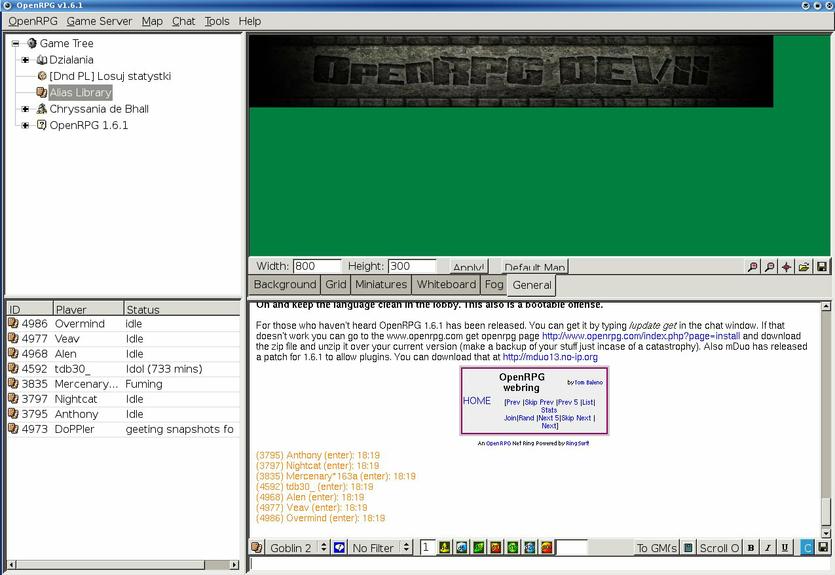Save chat log with floppy icon in chat toolbar

[x=823, y=547]
